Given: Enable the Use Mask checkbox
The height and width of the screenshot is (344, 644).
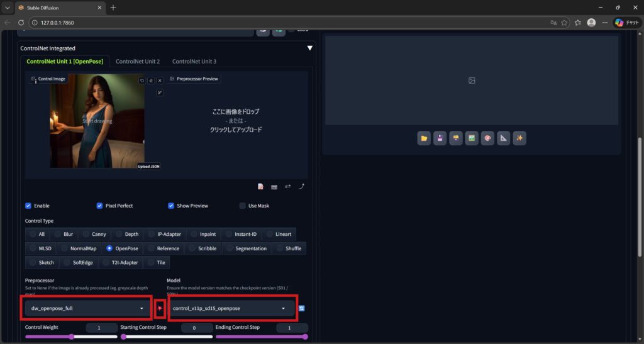Looking at the screenshot, I should click(243, 206).
